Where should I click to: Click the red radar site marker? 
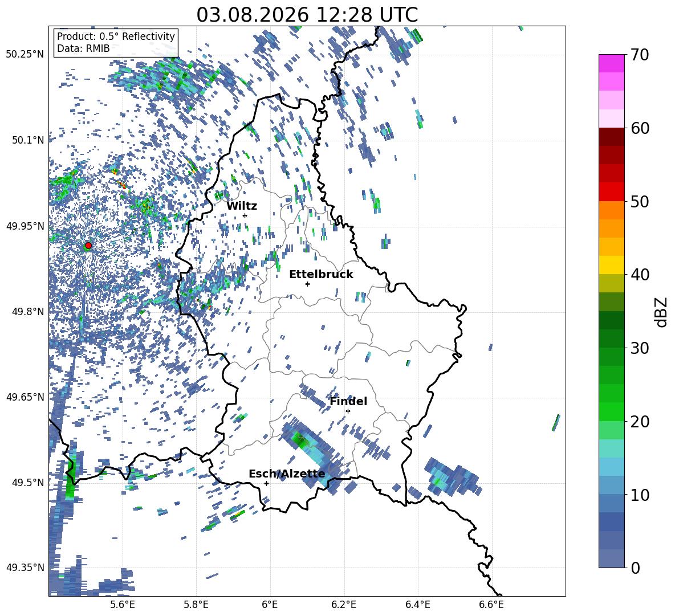pyautogui.click(x=88, y=245)
